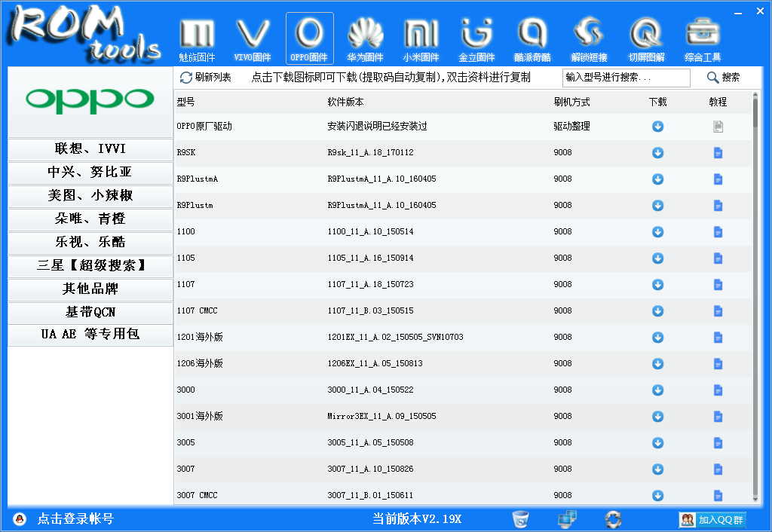Select the 安装闪退说明已经安装过 cell

pyautogui.click(x=377, y=126)
